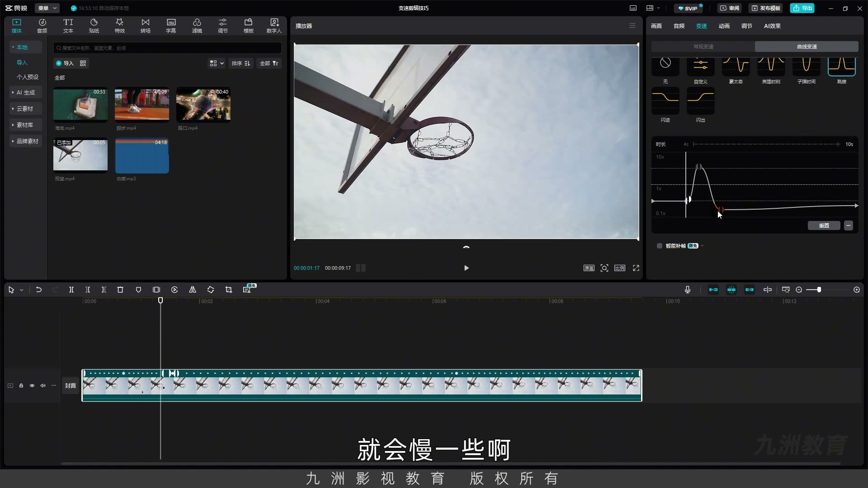Click the 发布模板 publish template button
Image resolution: width=868 pixels, height=488 pixels.
tap(766, 8)
